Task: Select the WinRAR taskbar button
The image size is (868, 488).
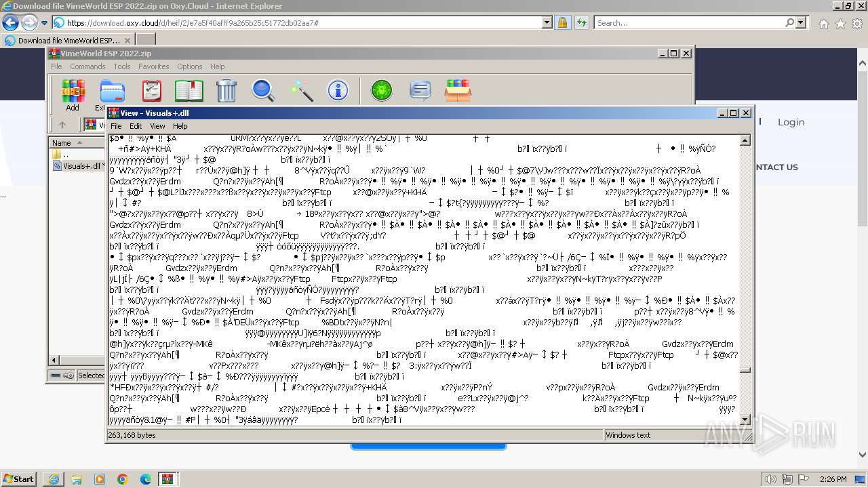Action: click(x=167, y=479)
